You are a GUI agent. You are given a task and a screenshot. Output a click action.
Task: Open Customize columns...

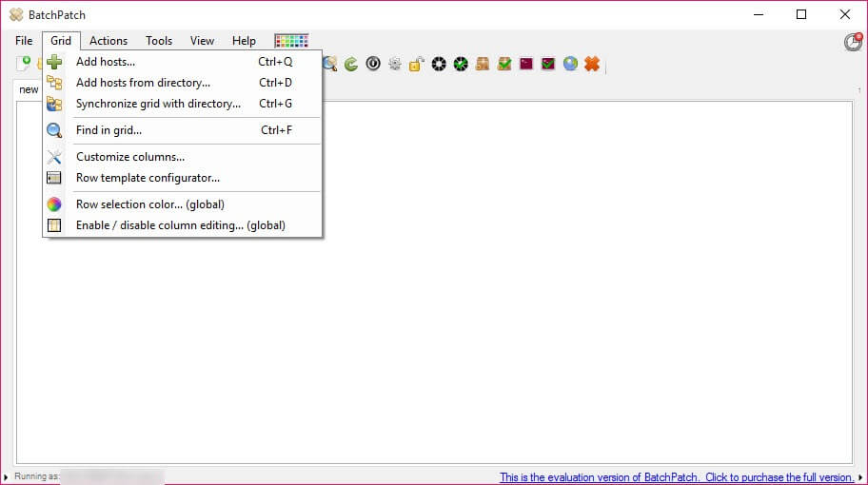(183, 157)
